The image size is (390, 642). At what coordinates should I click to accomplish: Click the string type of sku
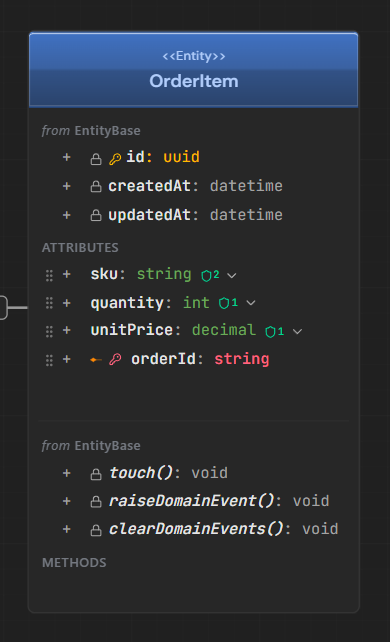pos(164,274)
